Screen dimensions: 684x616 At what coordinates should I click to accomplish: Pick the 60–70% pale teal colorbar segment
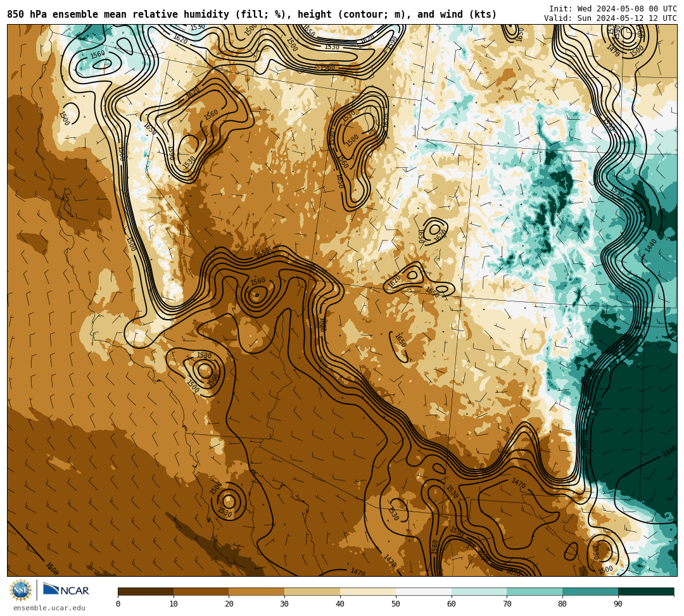tap(479, 591)
